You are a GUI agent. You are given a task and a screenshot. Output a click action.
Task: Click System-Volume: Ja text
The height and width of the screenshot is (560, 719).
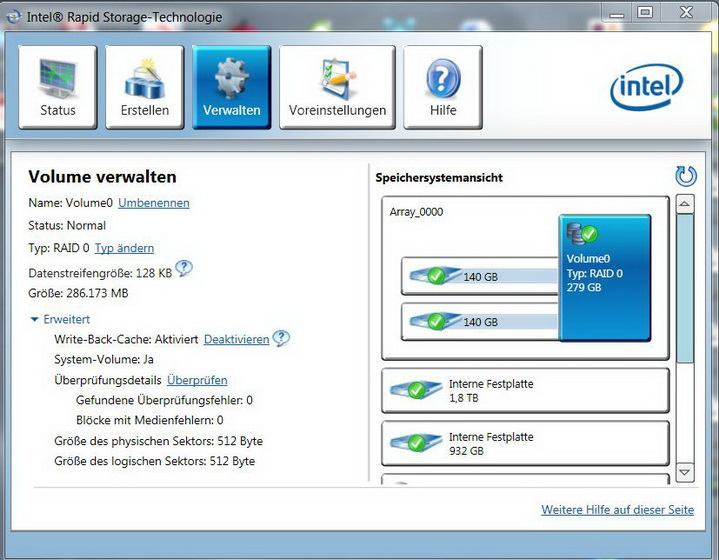point(104,360)
